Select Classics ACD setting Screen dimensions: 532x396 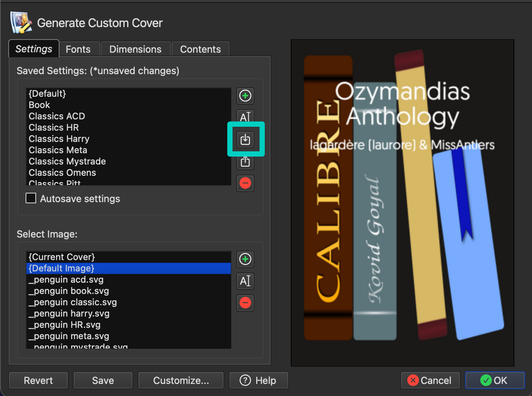pos(128,116)
